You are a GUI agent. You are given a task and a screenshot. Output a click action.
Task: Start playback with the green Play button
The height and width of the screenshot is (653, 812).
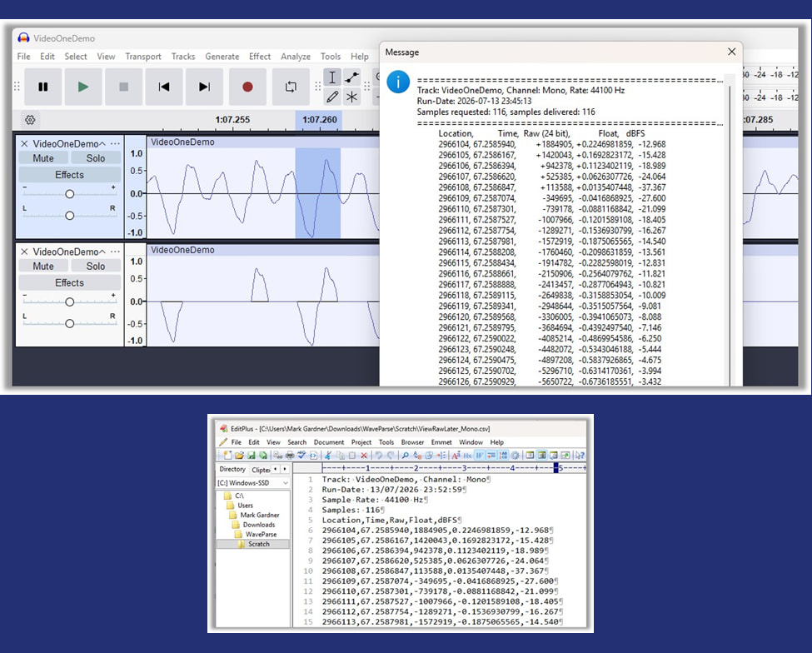point(82,87)
